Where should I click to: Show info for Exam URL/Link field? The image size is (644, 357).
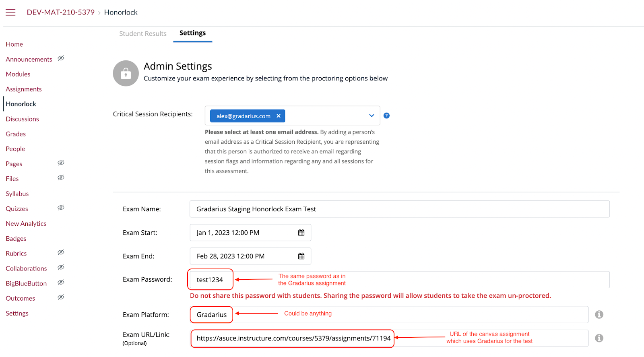[x=599, y=338]
